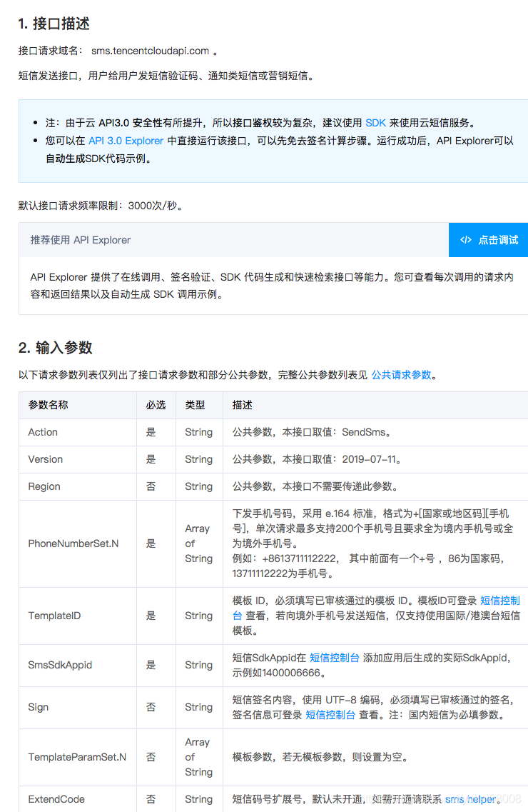Click the code icon in 点击调试 button
The width and height of the screenshot is (528, 812).
pyautogui.click(x=466, y=240)
